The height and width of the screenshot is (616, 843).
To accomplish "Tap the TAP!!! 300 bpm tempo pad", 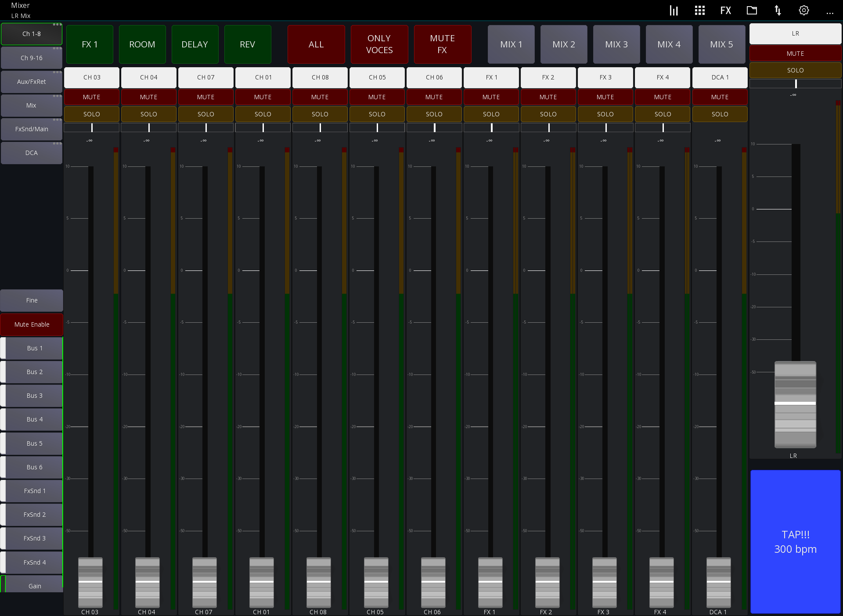I will pos(795,541).
